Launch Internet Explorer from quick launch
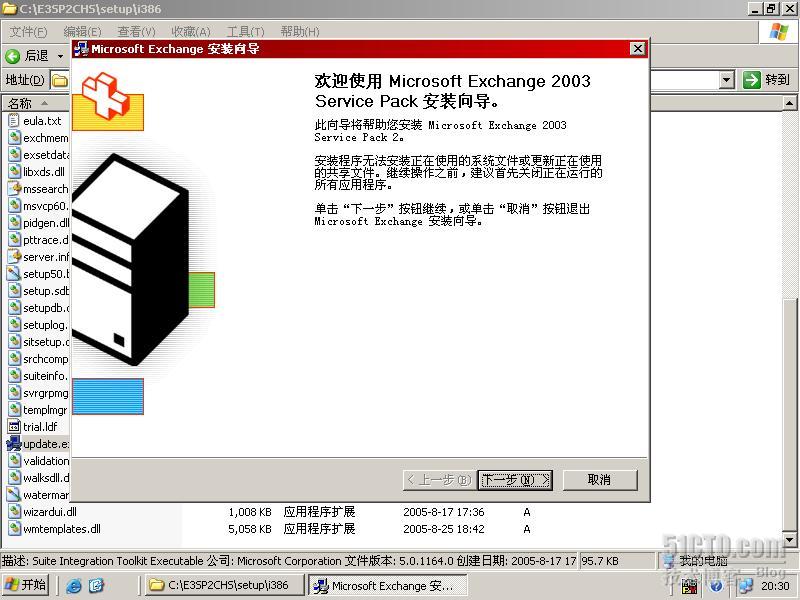800x600 pixels. tap(73, 586)
